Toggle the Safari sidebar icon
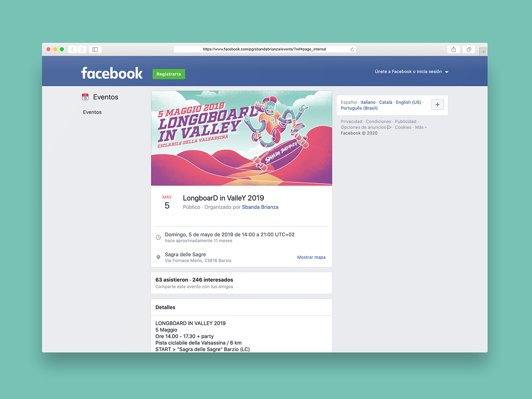Viewport: 532px width, 399px height. tap(95, 49)
